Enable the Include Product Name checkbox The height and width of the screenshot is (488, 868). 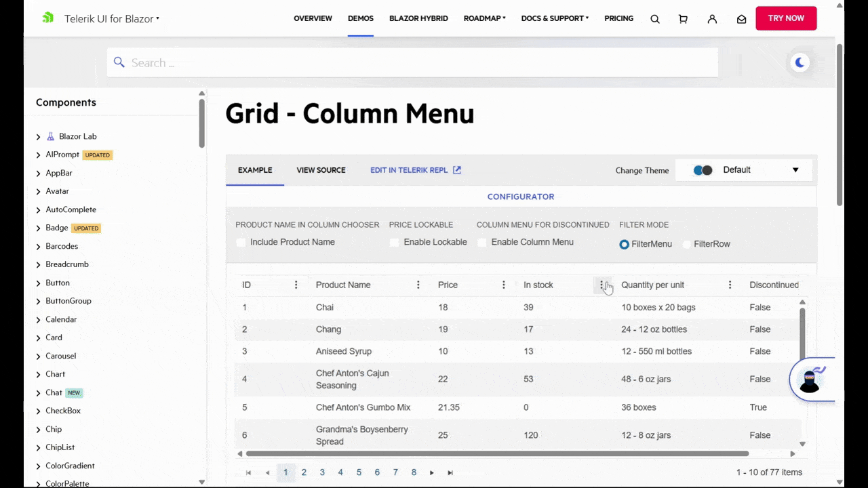coord(241,242)
